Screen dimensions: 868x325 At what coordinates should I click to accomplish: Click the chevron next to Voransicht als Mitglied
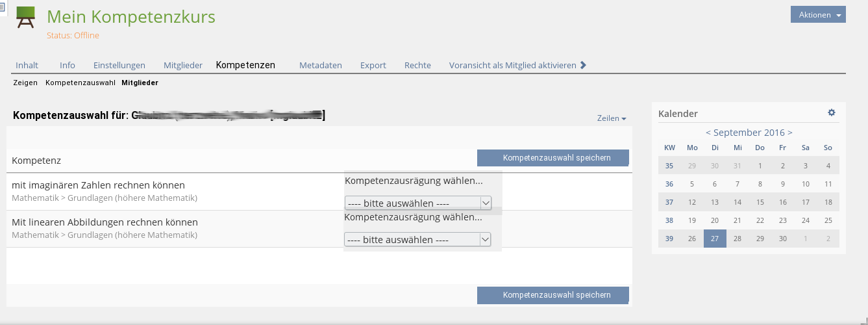(583, 65)
